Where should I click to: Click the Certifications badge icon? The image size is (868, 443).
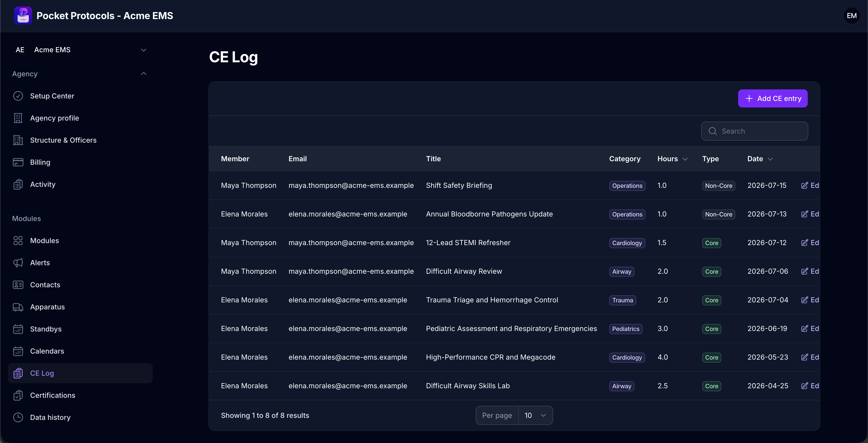18,395
